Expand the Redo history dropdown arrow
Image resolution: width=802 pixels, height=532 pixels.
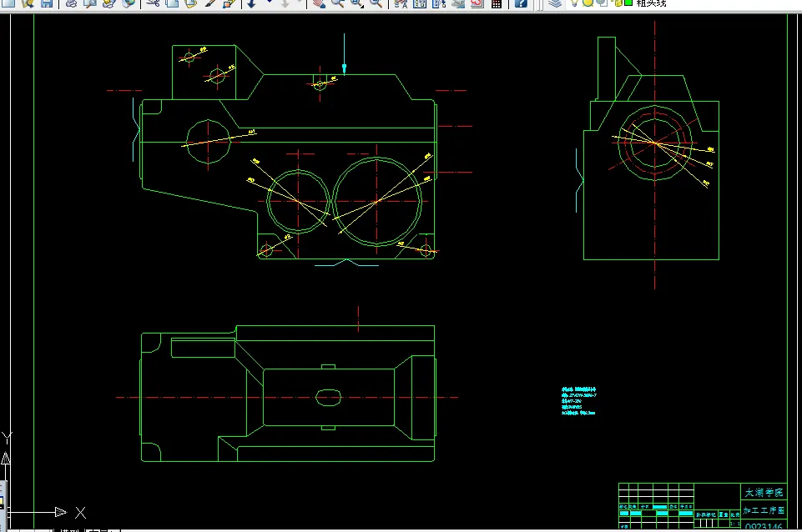click(300, 3)
